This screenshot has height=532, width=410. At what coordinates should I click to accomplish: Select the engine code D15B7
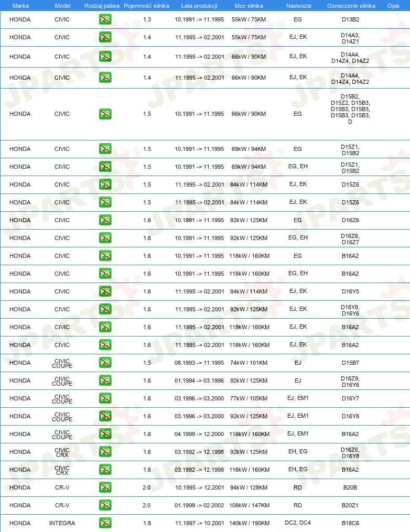pyautogui.click(x=350, y=363)
